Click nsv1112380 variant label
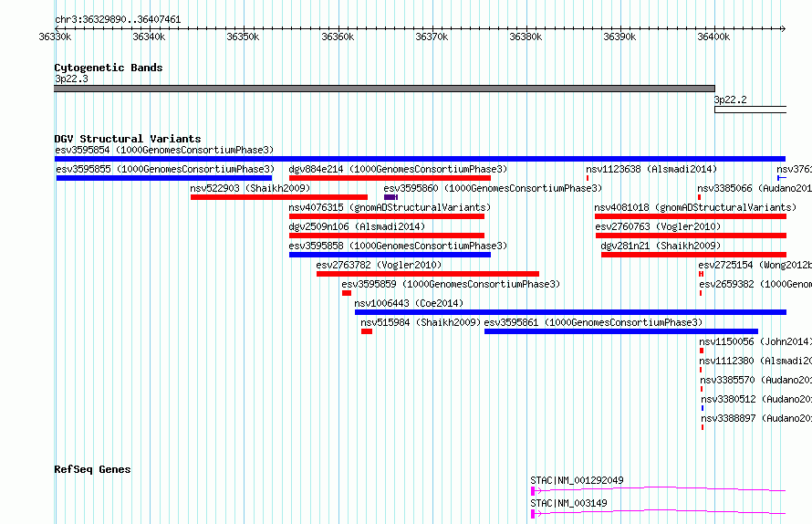812x524 pixels. click(x=755, y=362)
